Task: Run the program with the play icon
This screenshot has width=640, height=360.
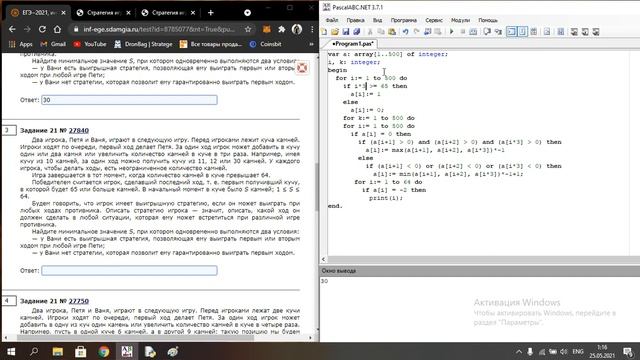Action: click(x=451, y=32)
